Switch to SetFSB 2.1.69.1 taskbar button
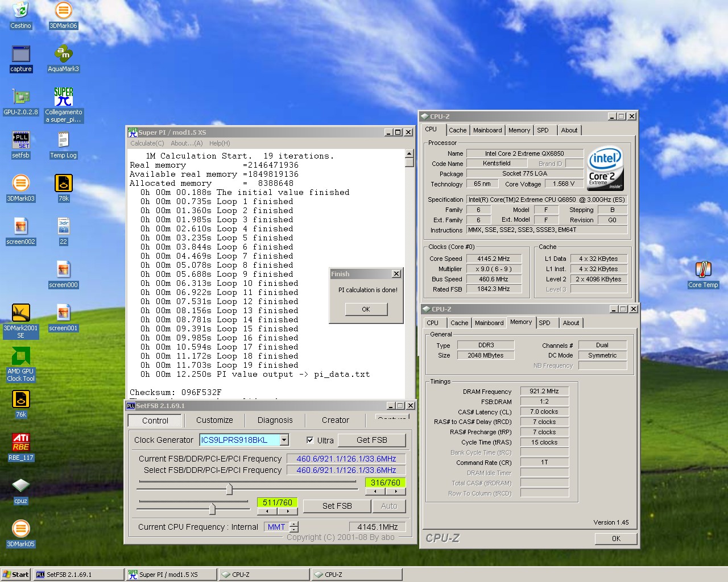Screen dimensions: 728x582 [78, 575]
